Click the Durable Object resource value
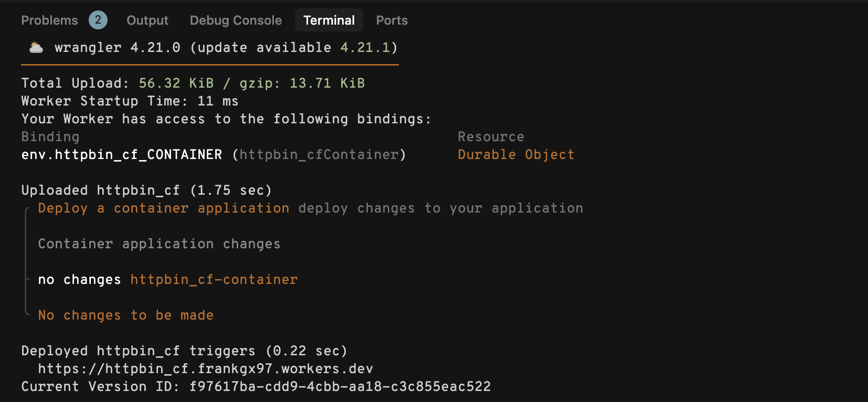Image resolution: width=868 pixels, height=402 pixels. (x=516, y=155)
